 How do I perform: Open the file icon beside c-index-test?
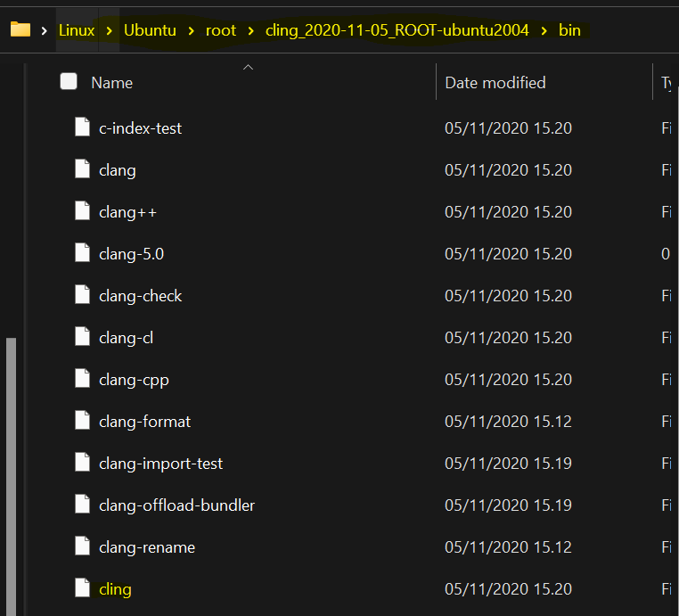pos(82,127)
